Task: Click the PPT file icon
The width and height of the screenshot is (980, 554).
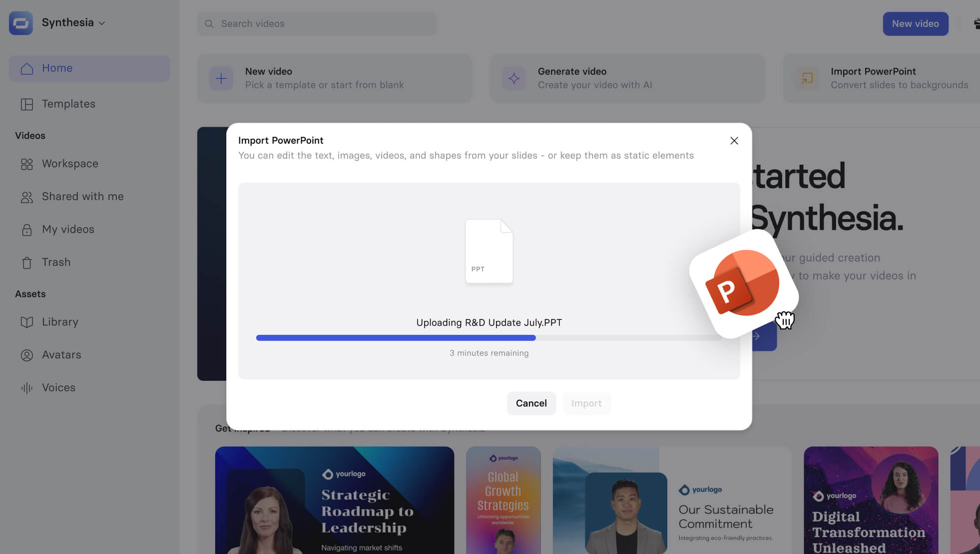Action: (489, 251)
